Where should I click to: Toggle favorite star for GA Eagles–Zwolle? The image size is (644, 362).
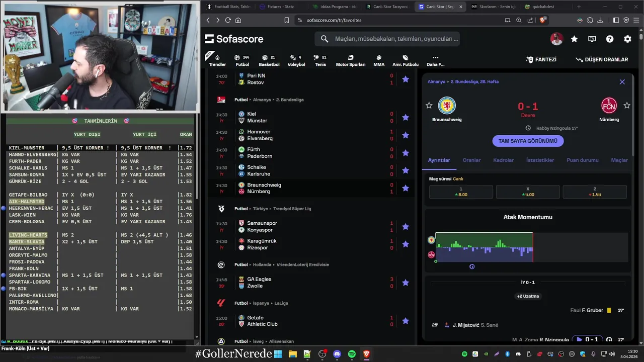point(406,283)
